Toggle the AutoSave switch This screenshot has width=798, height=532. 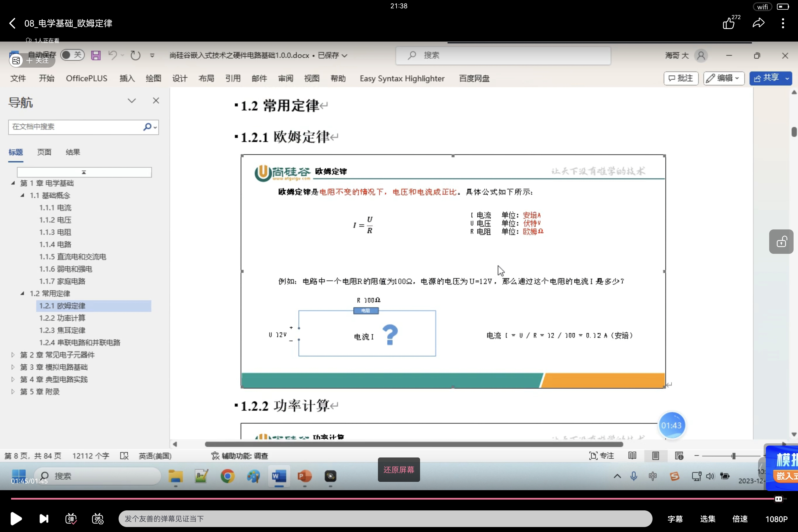pos(72,55)
